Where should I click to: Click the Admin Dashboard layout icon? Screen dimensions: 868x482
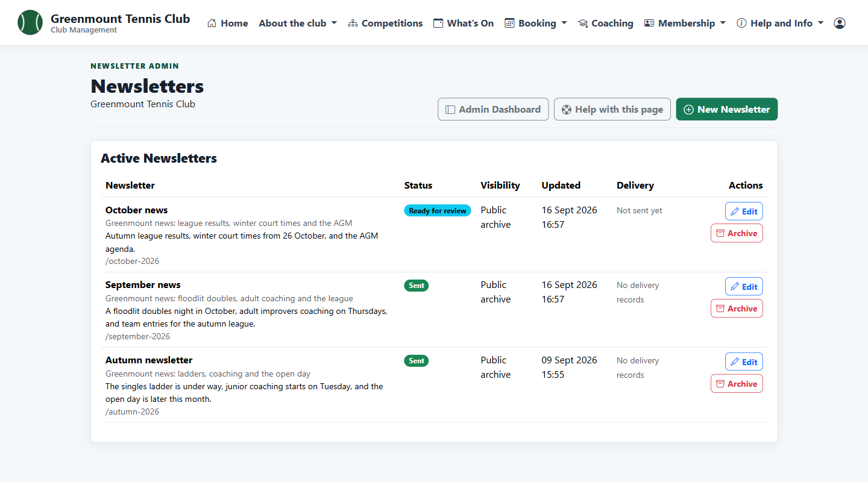[450, 110]
